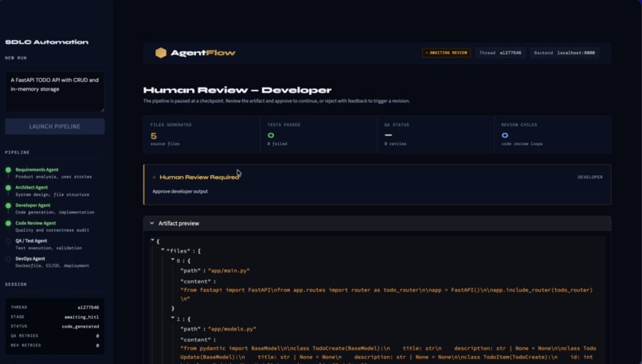
Task: Select QA / Test Agent pipeline step
Action: coord(49,244)
